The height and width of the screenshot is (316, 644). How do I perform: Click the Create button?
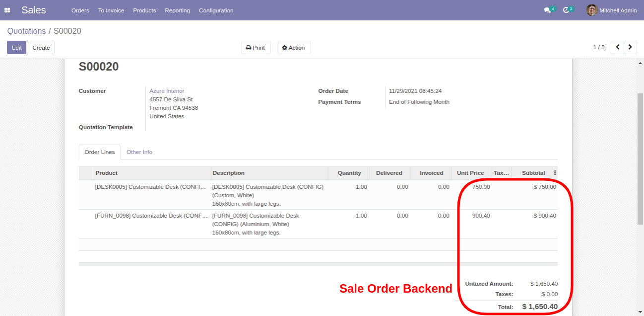pyautogui.click(x=41, y=48)
